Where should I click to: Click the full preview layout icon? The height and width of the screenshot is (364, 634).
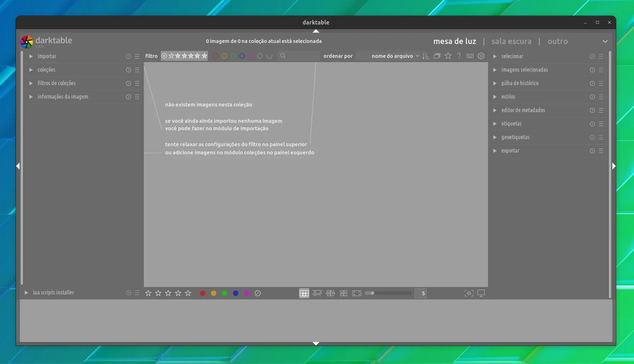(357, 293)
